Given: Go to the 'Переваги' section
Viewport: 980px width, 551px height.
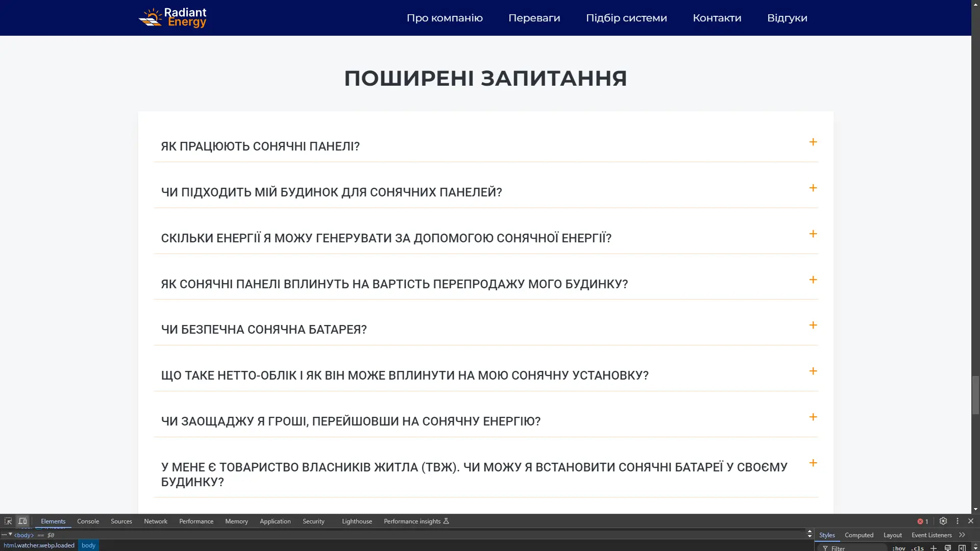Looking at the screenshot, I should (x=534, y=18).
